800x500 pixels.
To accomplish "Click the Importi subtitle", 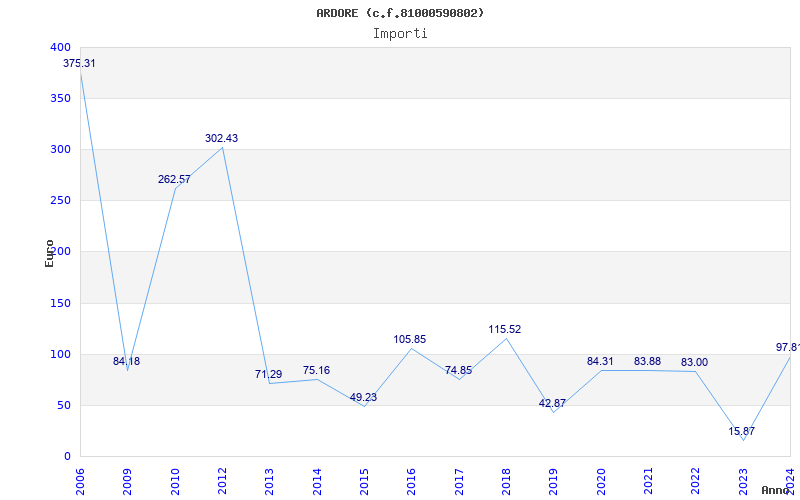I will click(400, 34).
